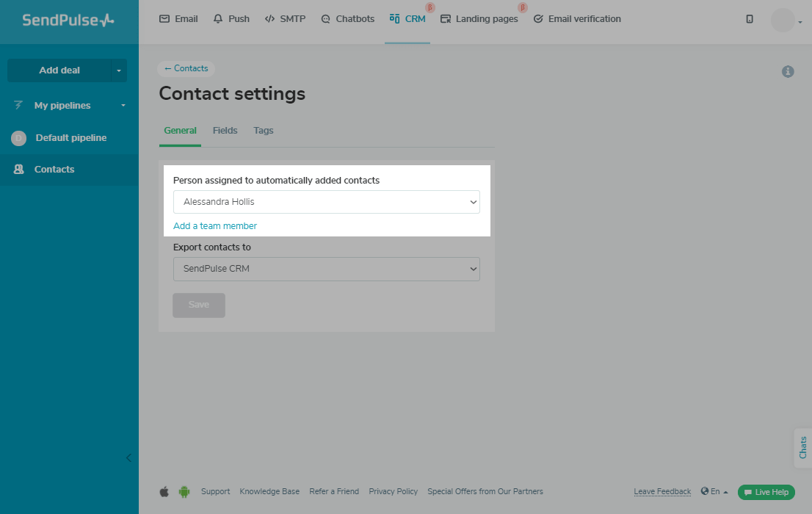Open the user avatar account menu
Viewport: 812px width, 514px height.
786,20
